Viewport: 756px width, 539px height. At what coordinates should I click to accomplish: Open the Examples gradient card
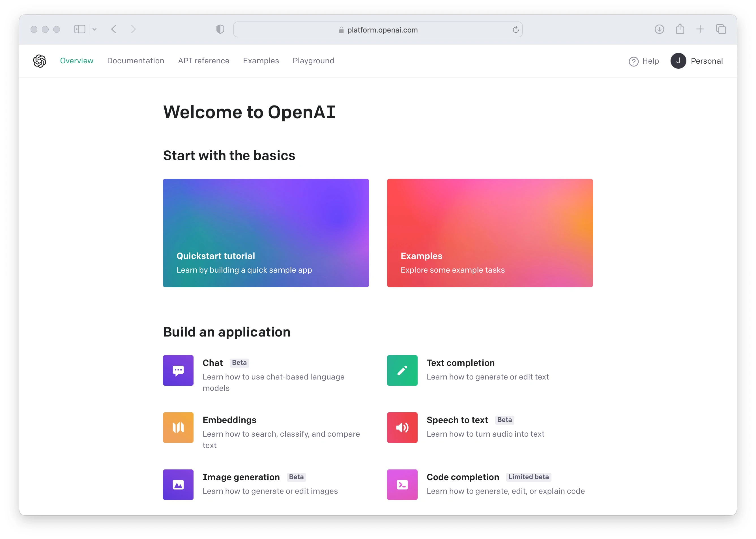pos(490,233)
